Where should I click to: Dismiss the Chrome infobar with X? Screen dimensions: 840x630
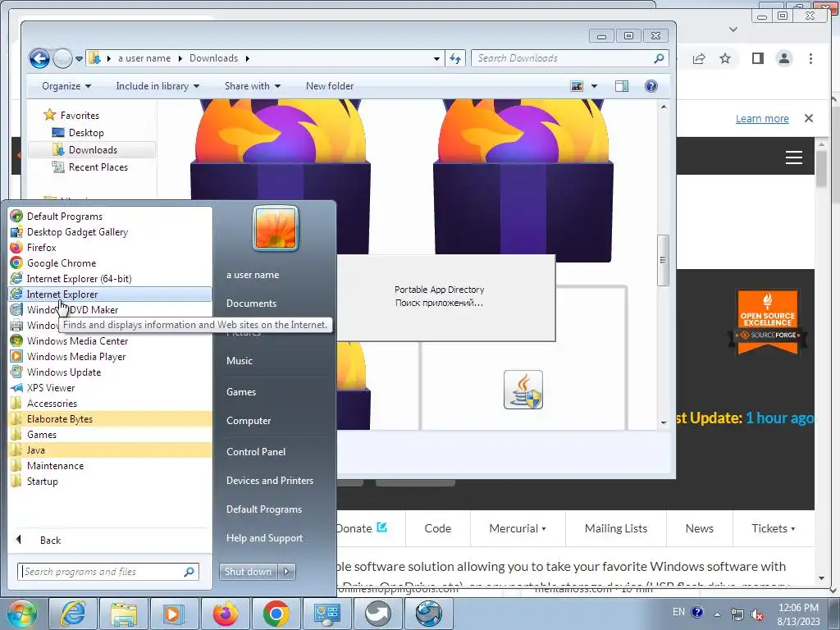click(x=809, y=118)
